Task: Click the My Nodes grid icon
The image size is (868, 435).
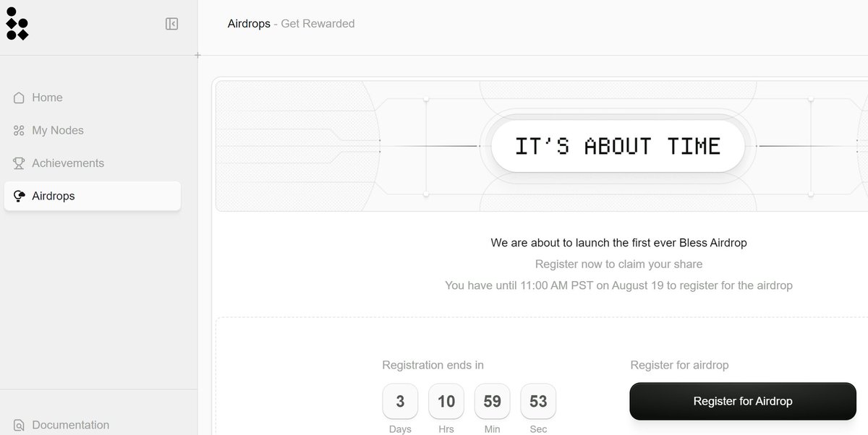Action: [x=19, y=131]
